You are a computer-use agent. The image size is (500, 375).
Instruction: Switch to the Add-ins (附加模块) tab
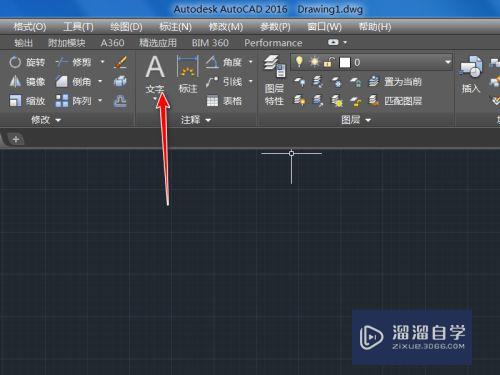[67, 43]
